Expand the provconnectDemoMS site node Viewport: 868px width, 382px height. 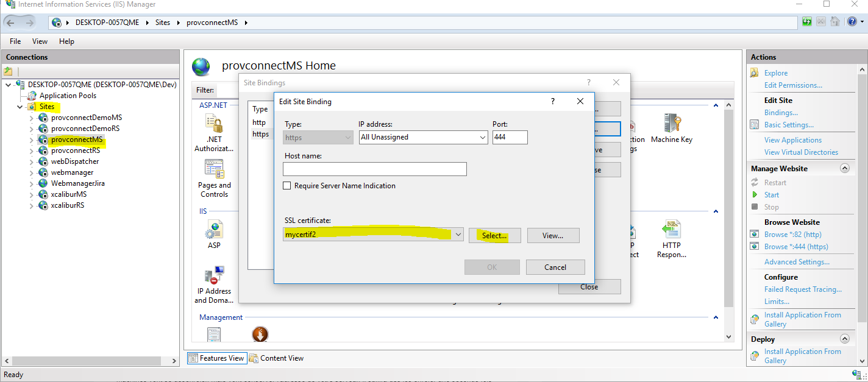pyautogui.click(x=31, y=118)
